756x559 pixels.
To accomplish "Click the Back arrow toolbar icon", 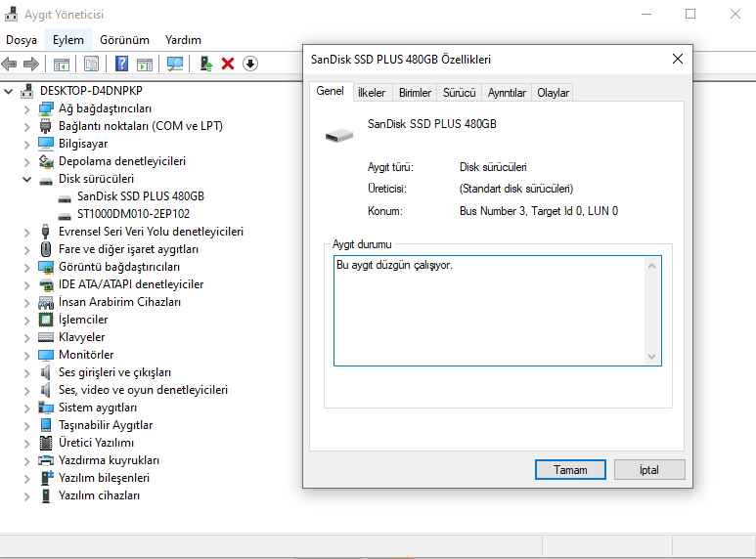I will click(x=9, y=64).
